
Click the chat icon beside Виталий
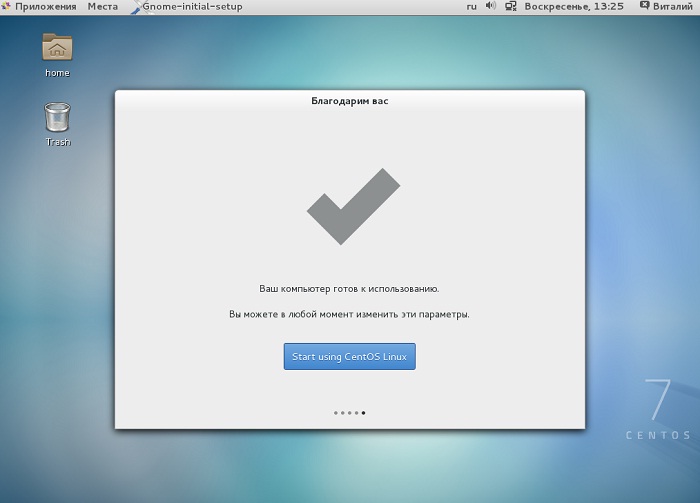point(644,6)
